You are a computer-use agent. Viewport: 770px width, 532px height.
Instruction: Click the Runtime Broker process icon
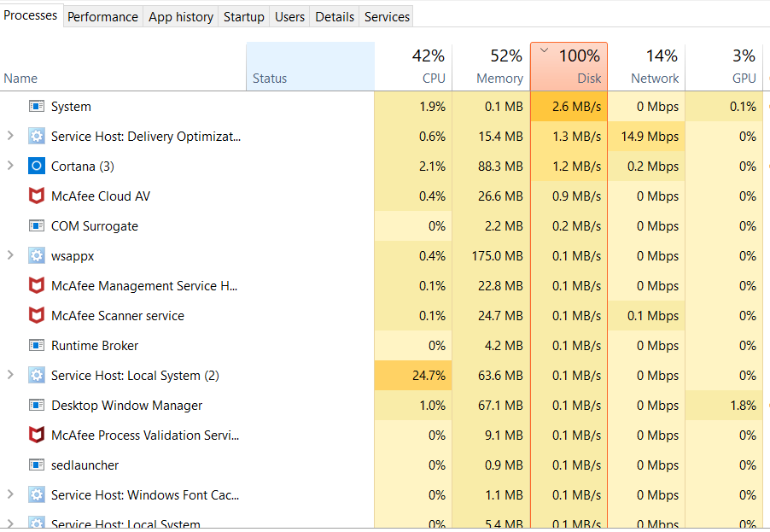37,345
